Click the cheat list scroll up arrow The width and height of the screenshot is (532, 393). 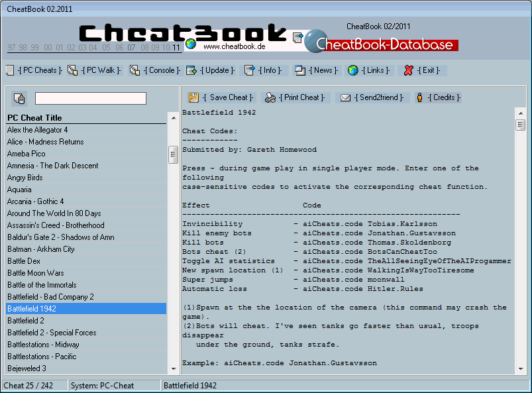[x=174, y=118]
